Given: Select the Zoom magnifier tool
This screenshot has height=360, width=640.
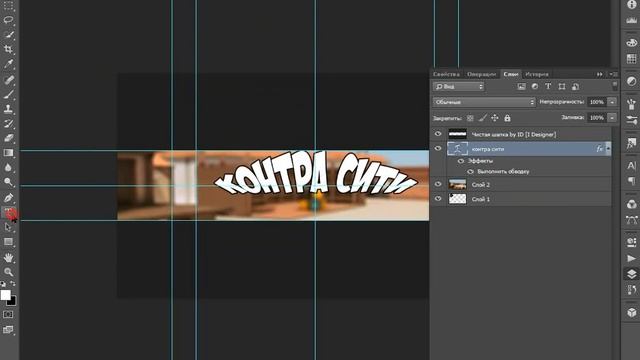Looking at the screenshot, I should click(8, 272).
